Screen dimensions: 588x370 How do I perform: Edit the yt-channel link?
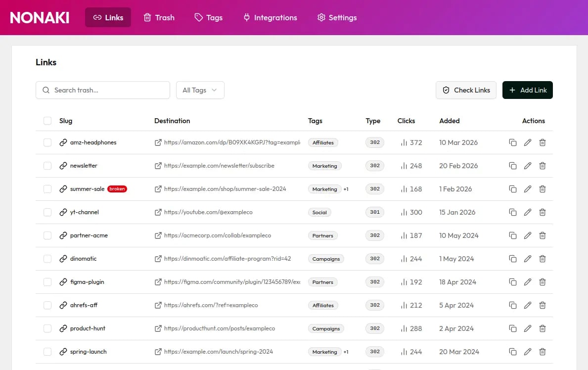click(528, 212)
